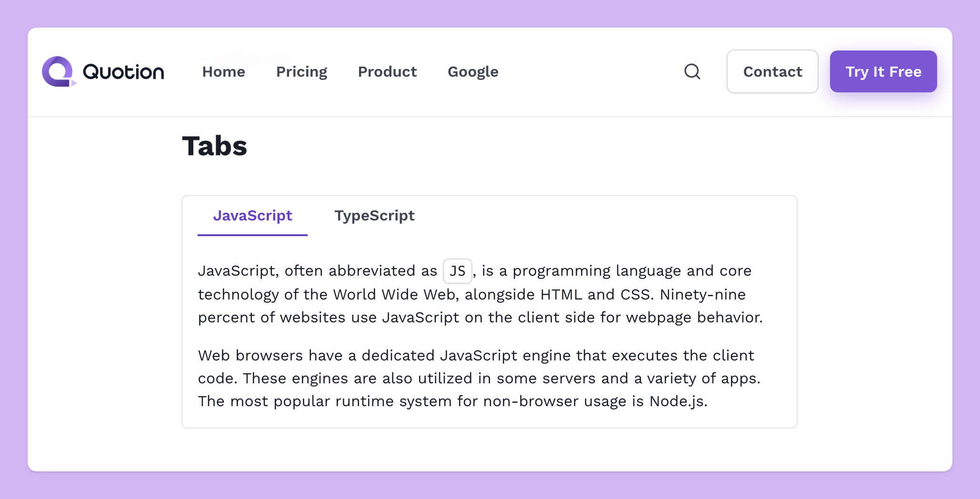Follow the Google nav link
980x499 pixels.
tap(473, 72)
